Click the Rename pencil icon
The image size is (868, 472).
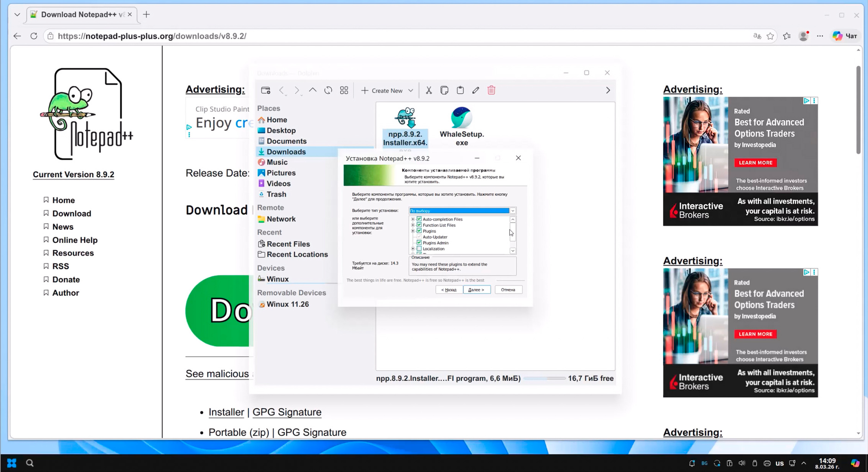(476, 90)
